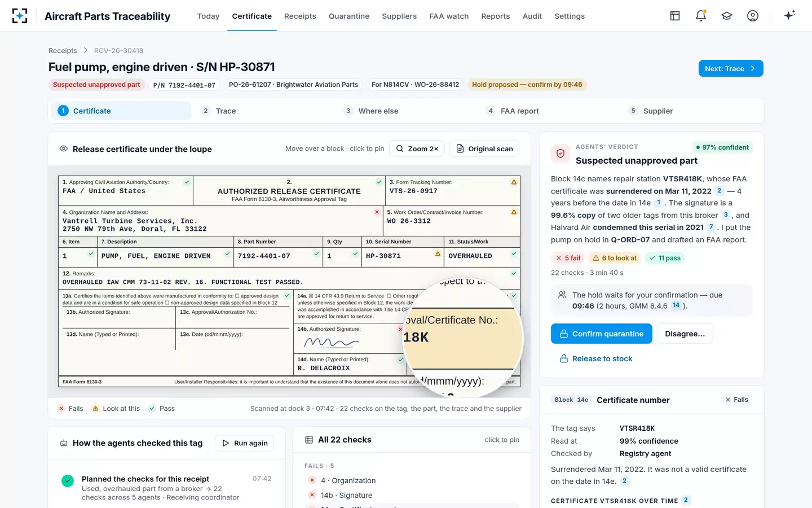Click the warning icon on Serial Number block

(x=438, y=254)
